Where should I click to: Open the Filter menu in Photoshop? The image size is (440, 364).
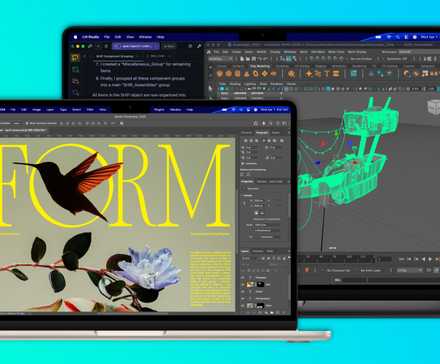click(x=90, y=110)
